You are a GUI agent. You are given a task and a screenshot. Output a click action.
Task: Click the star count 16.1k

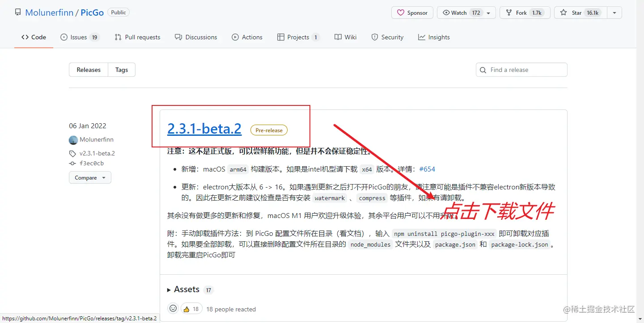593,13
